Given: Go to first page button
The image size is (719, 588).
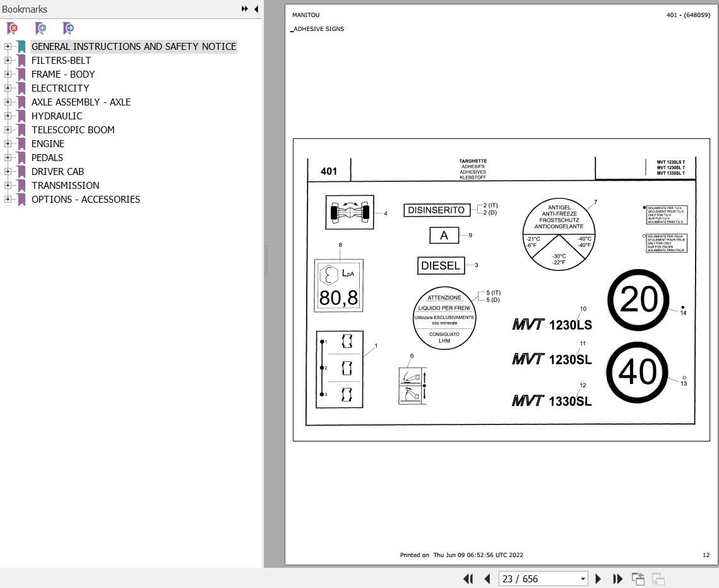Looking at the screenshot, I should [x=468, y=579].
